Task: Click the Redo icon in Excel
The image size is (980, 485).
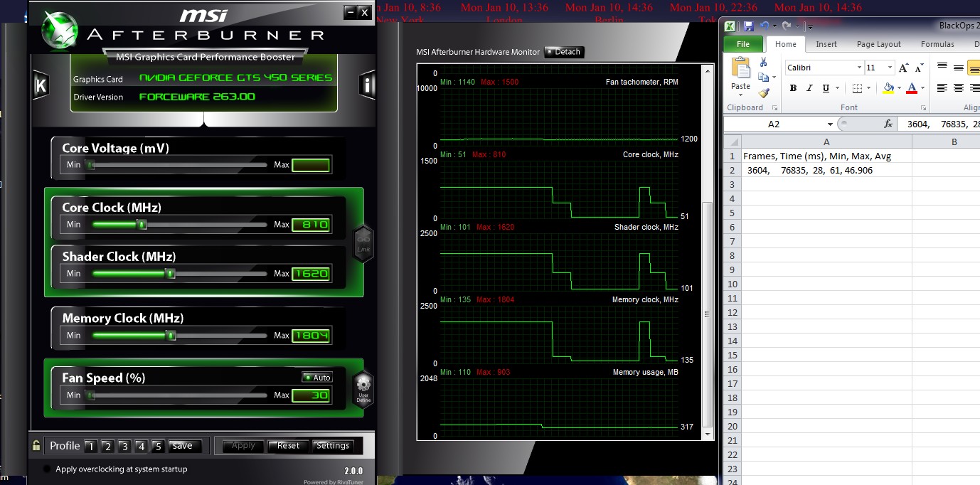Action: point(787,26)
